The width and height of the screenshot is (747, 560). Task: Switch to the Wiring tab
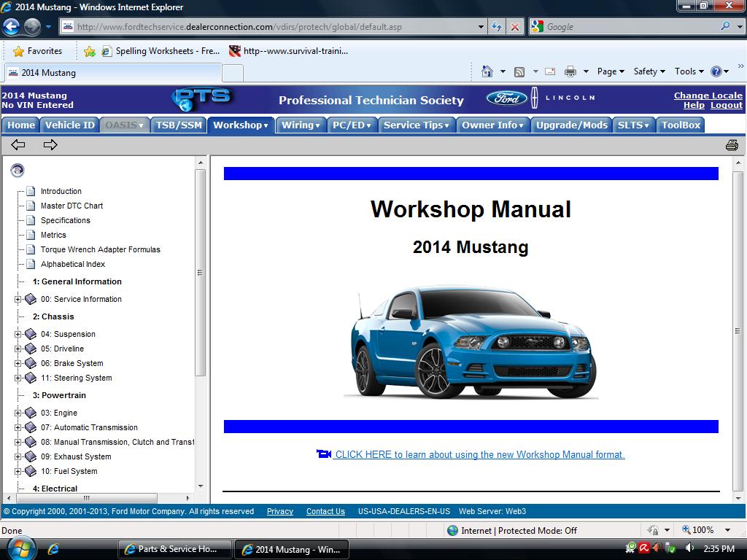tap(301, 125)
